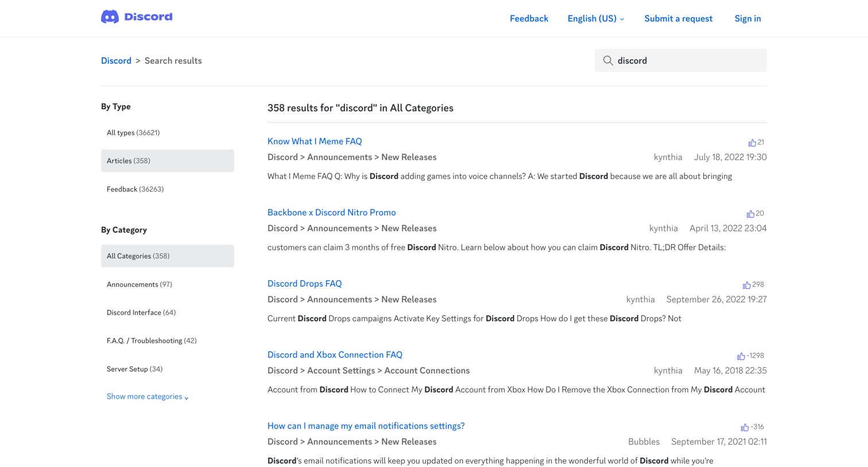Open Discord Drops FAQ article

pyautogui.click(x=304, y=283)
